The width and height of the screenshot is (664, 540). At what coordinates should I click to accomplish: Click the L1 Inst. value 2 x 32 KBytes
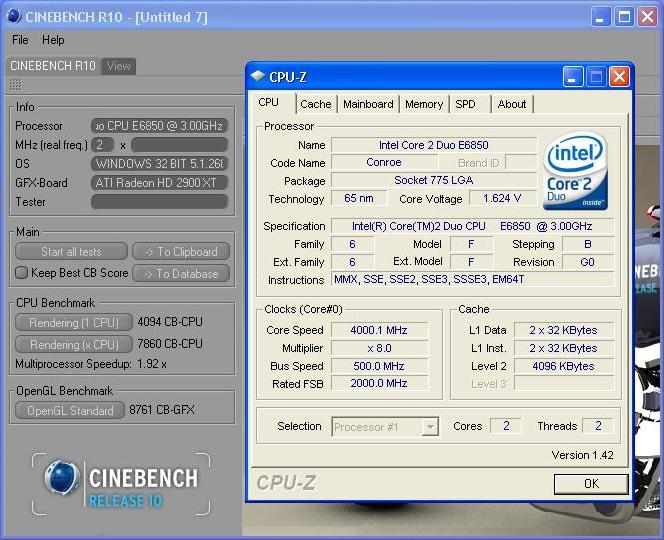point(564,348)
